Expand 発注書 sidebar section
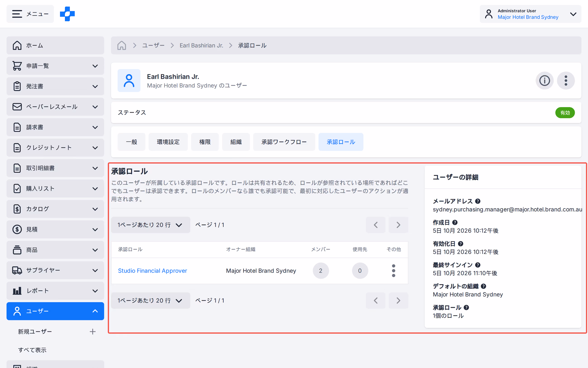The image size is (588, 368). tap(55, 87)
